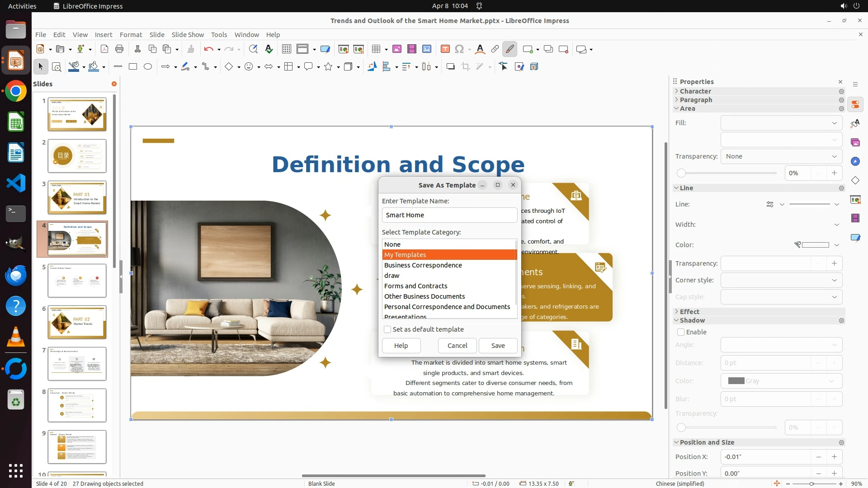Click the Area transparency slider
868x488 pixels.
[727, 173]
